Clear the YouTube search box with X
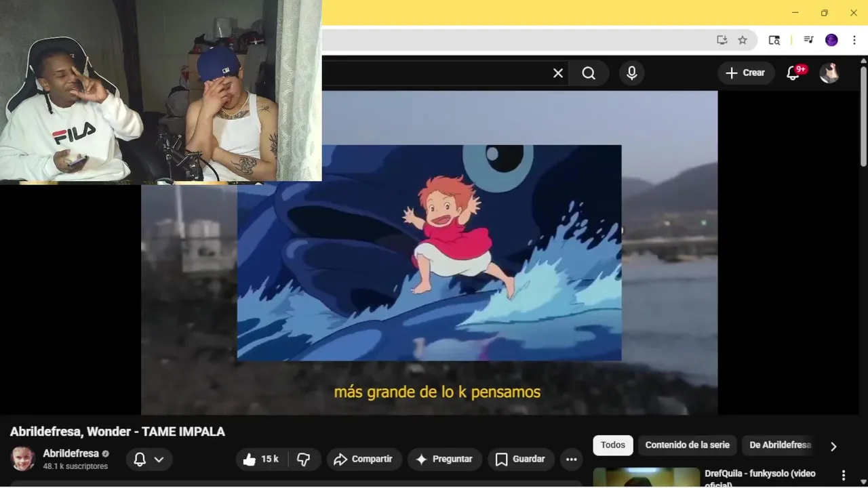 tap(558, 73)
